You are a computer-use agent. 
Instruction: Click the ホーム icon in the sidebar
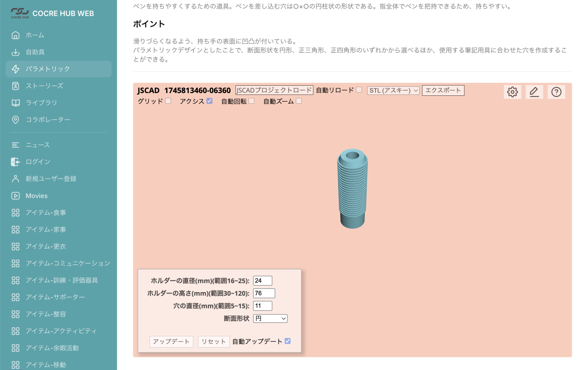click(15, 35)
